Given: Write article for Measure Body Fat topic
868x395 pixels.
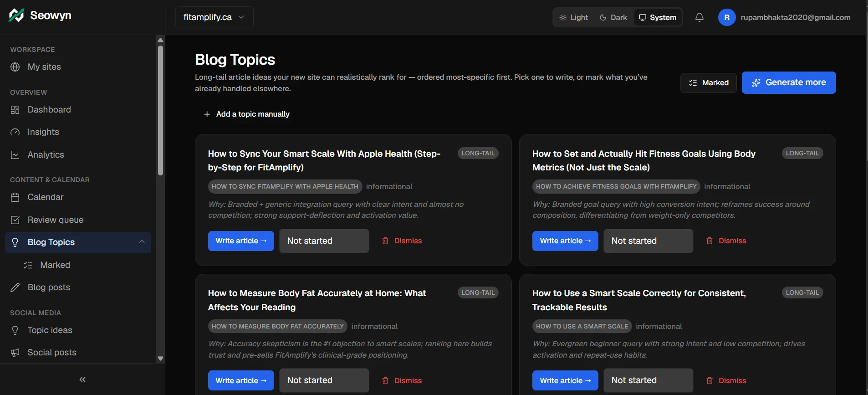Looking at the screenshot, I should 241,380.
